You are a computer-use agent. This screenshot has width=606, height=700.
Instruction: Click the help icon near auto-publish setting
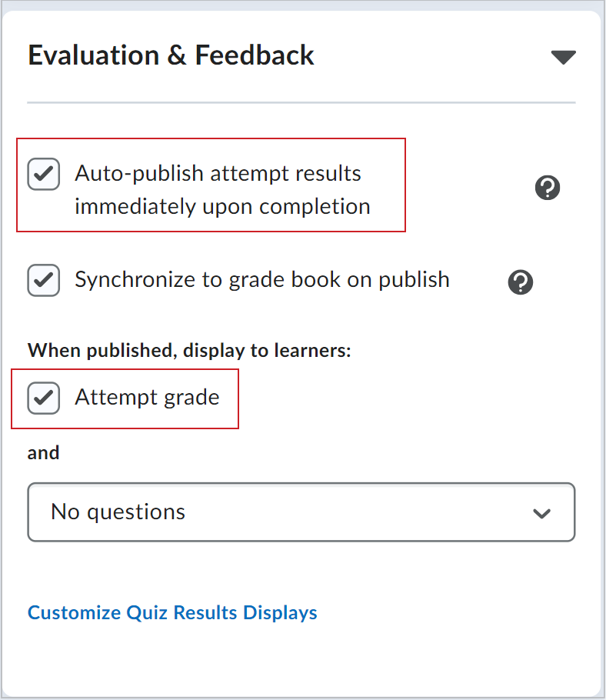[x=548, y=188]
